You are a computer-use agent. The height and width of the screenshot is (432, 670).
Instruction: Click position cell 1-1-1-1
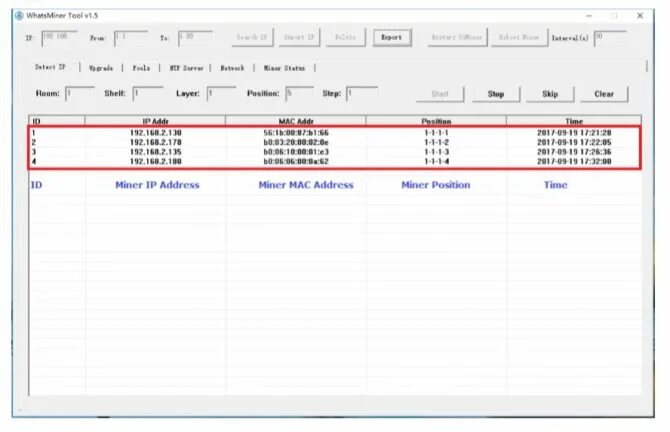coord(436,133)
